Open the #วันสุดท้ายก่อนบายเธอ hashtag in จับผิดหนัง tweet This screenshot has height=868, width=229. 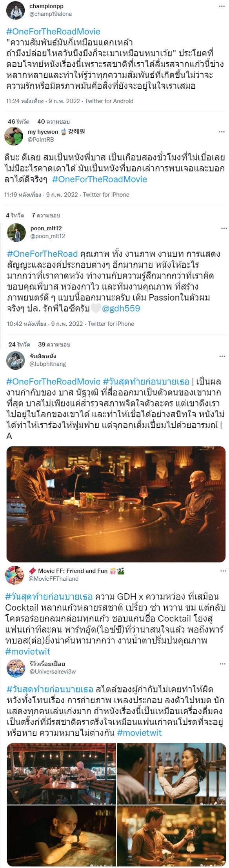pos(146,381)
